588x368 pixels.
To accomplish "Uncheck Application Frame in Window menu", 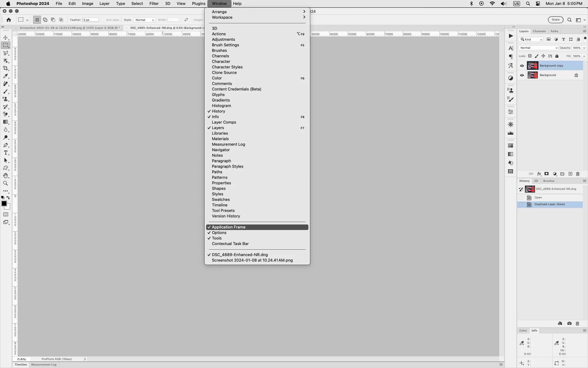I will coord(228,227).
